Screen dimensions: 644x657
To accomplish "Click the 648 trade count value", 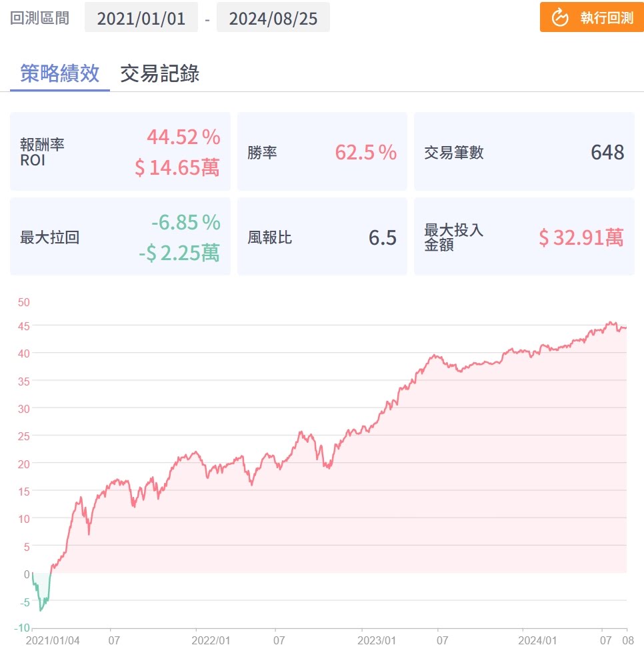I will click(x=607, y=153).
